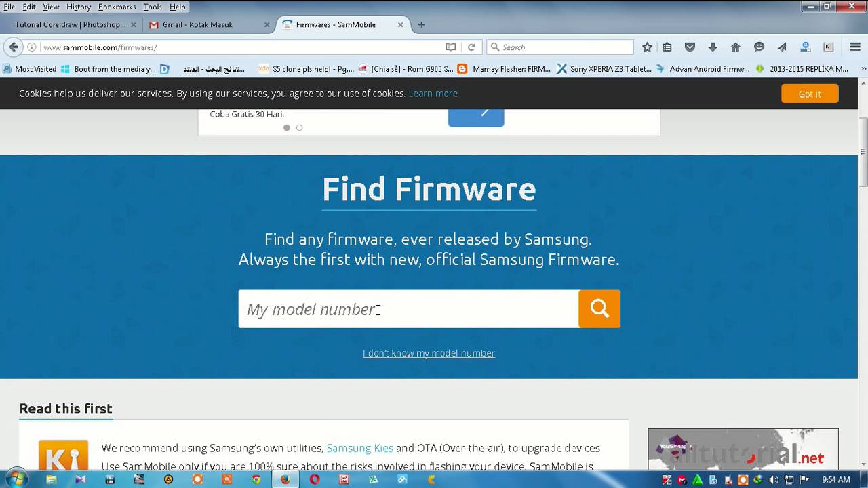868x488 pixels.
Task: Click the Ki Kies logo image
Action: click(63, 455)
